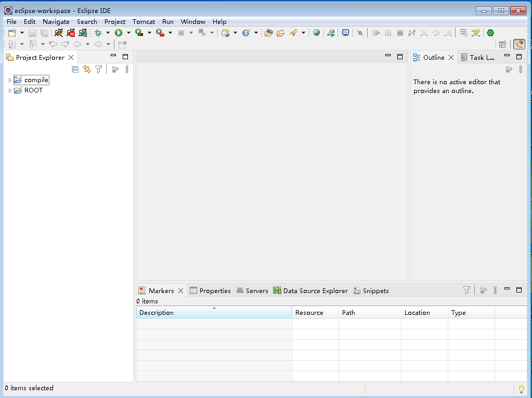Viewport: 532px width, 398px height.
Task: Open the Project Explorer filter funnel
Action: coord(98,70)
